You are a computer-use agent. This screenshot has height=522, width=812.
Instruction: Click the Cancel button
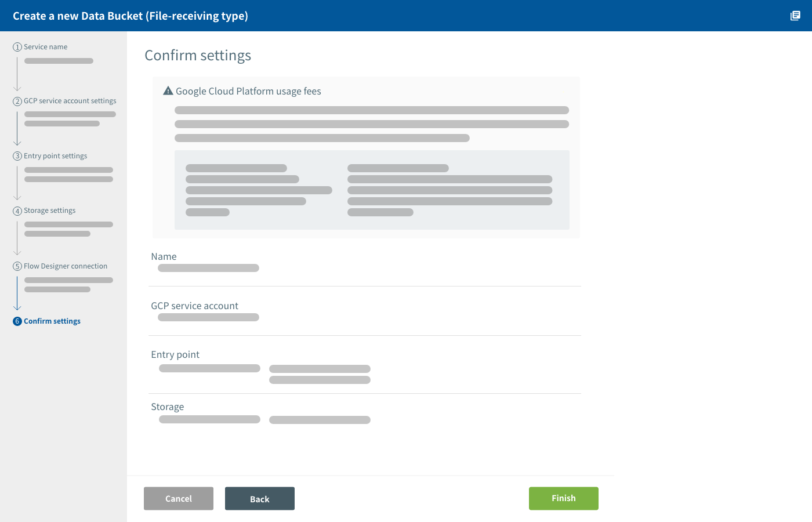click(179, 499)
